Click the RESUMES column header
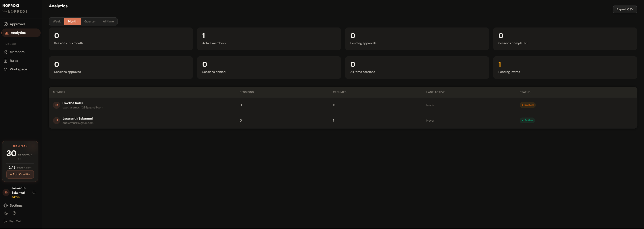Image resolution: width=644 pixels, height=229 pixels. pyautogui.click(x=340, y=92)
